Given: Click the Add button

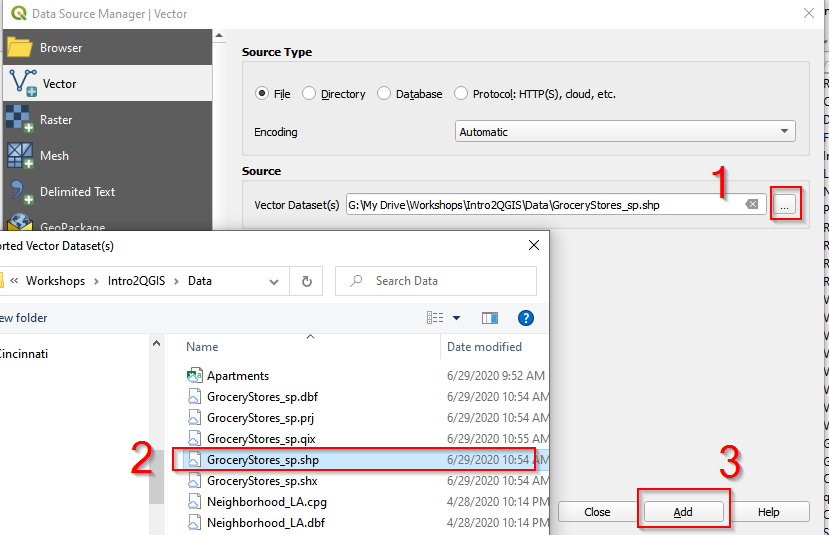Looking at the screenshot, I should pos(683,512).
